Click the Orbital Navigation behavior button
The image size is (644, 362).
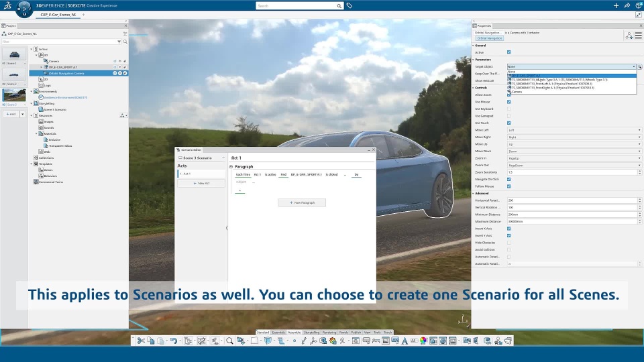pyautogui.click(x=489, y=38)
